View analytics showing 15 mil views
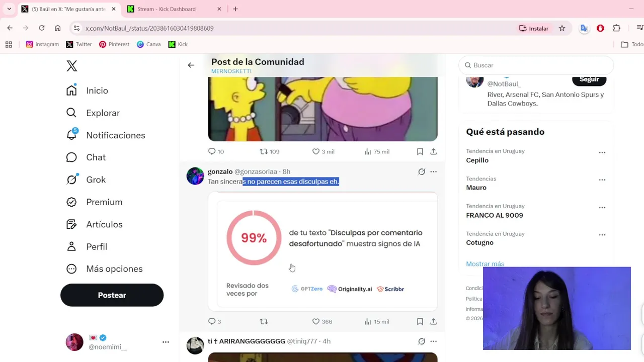Viewport: 644px width, 362px height. click(x=377, y=321)
